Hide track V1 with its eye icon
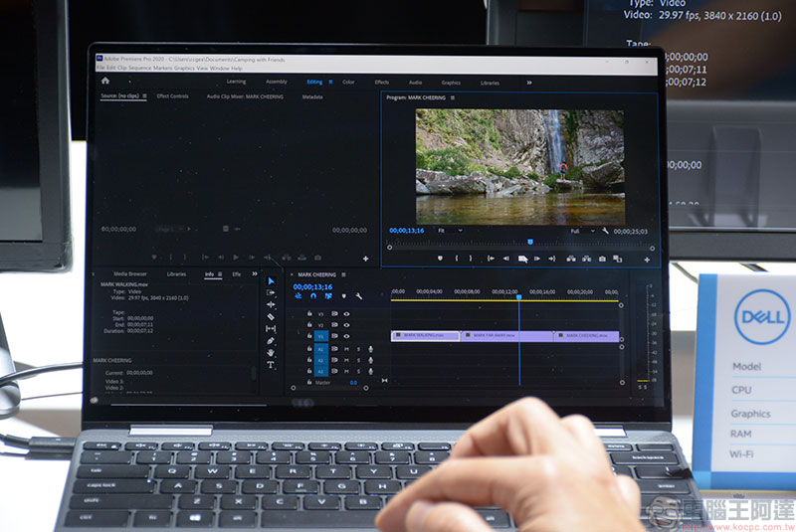Viewport: 796px width, 532px height. coord(346,336)
